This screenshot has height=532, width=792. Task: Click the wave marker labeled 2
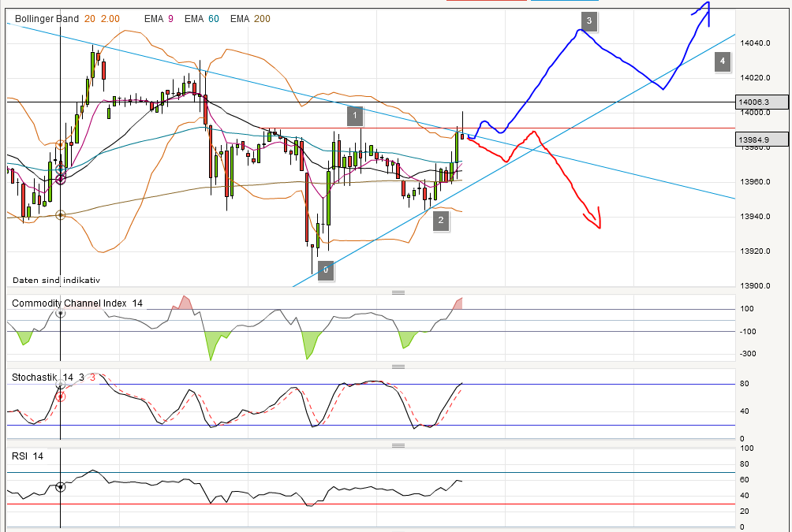coord(439,221)
